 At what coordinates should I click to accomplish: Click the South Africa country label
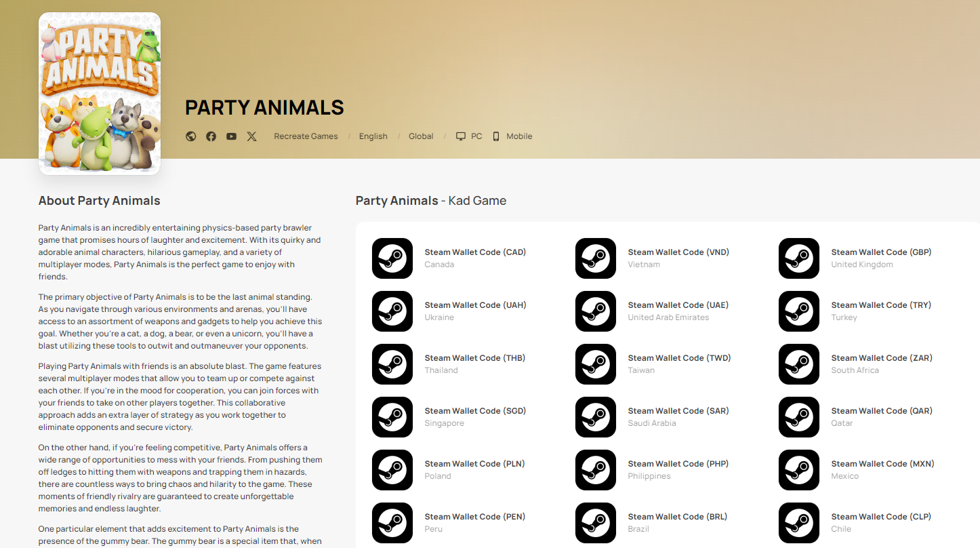pos(855,370)
